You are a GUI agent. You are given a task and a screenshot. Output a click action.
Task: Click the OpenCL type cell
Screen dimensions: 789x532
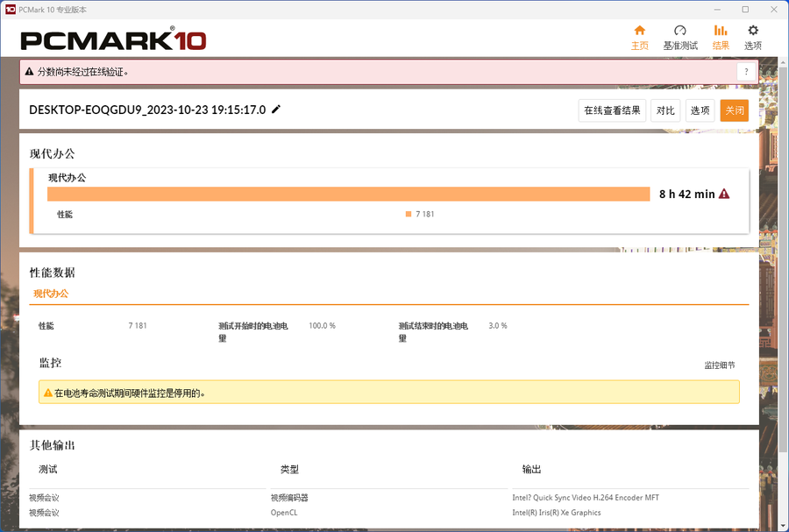(284, 513)
